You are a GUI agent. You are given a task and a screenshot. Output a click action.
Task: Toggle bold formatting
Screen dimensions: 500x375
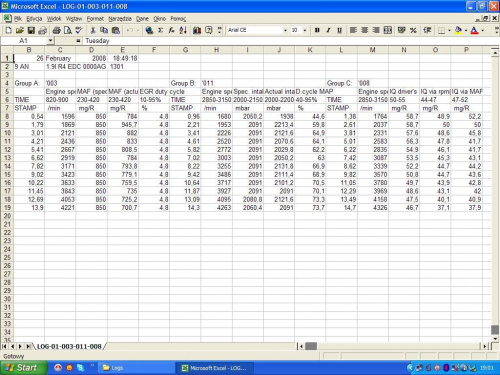tap(317, 30)
